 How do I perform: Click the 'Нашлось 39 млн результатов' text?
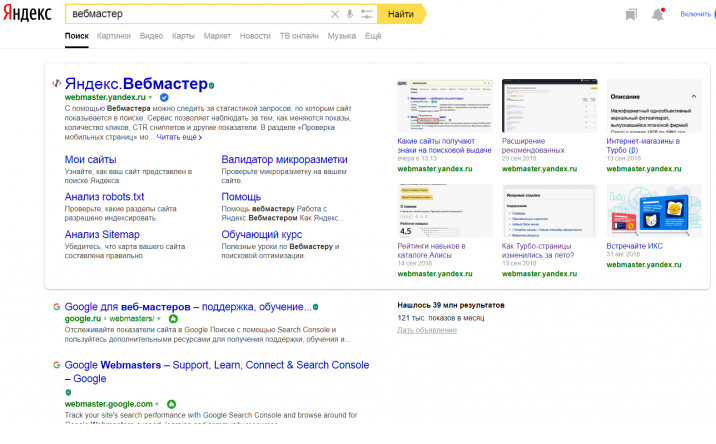[451, 305]
